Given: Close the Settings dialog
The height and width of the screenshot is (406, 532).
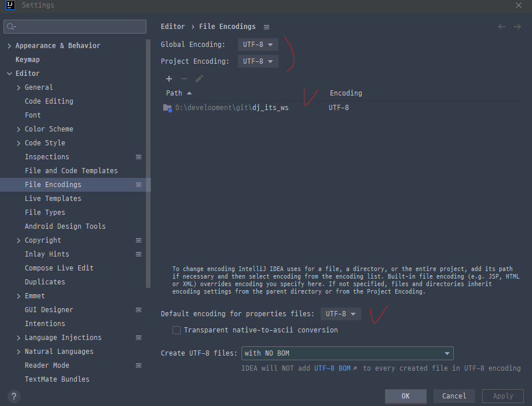Looking at the screenshot, I should pos(519,5).
